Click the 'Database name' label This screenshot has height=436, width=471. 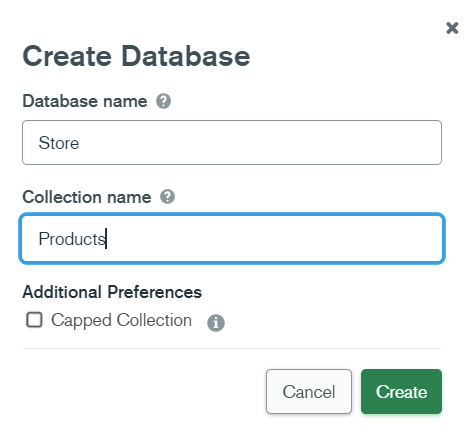point(85,101)
